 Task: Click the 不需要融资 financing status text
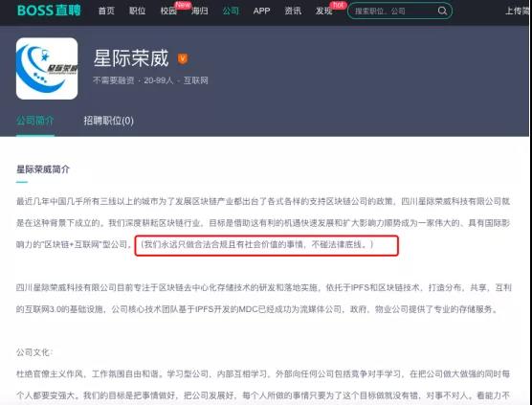113,80
